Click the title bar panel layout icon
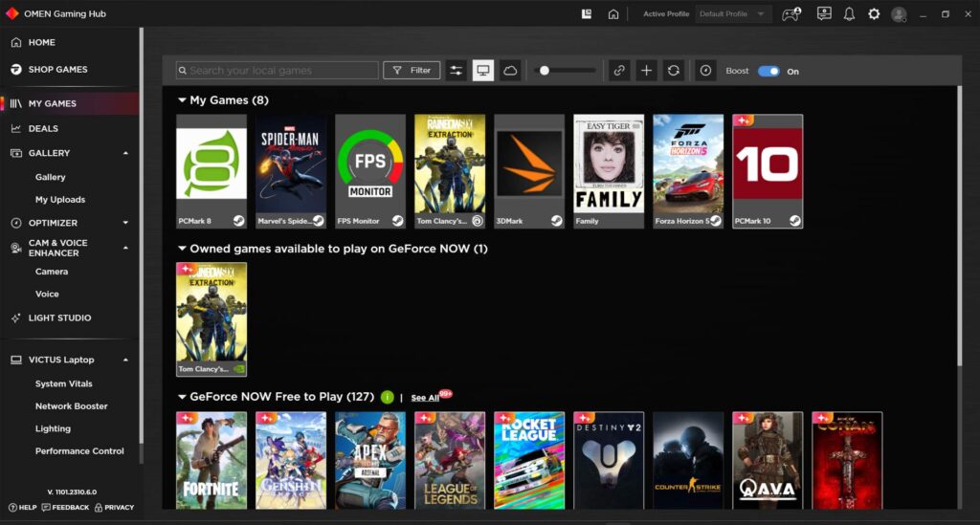980x525 pixels. coord(587,13)
